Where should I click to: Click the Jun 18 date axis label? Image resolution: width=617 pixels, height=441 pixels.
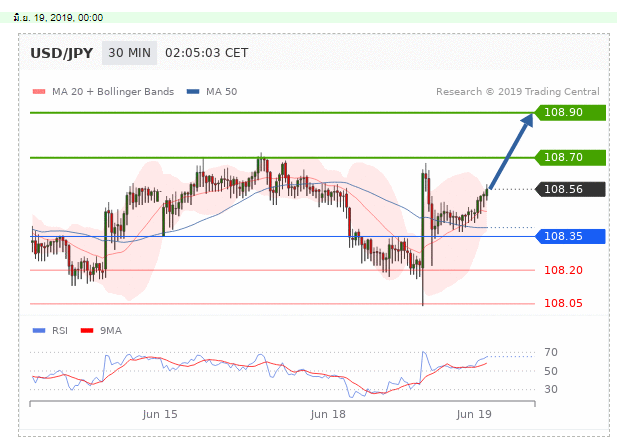click(x=328, y=414)
